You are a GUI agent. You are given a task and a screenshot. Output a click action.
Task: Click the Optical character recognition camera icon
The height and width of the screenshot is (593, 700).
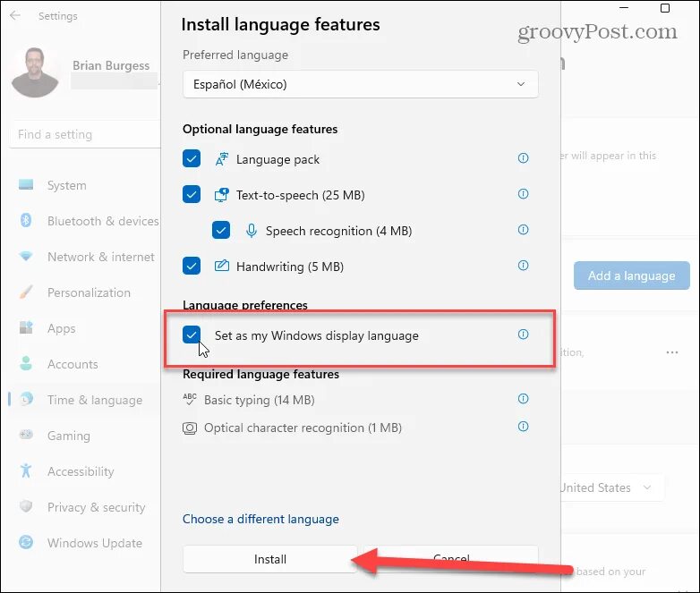click(190, 428)
